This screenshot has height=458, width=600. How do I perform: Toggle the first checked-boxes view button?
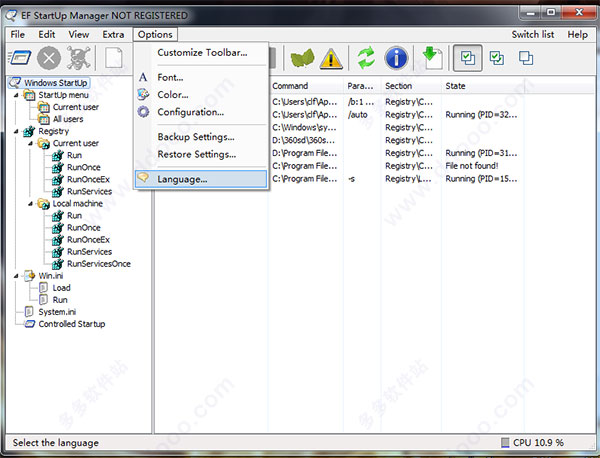coord(468,58)
